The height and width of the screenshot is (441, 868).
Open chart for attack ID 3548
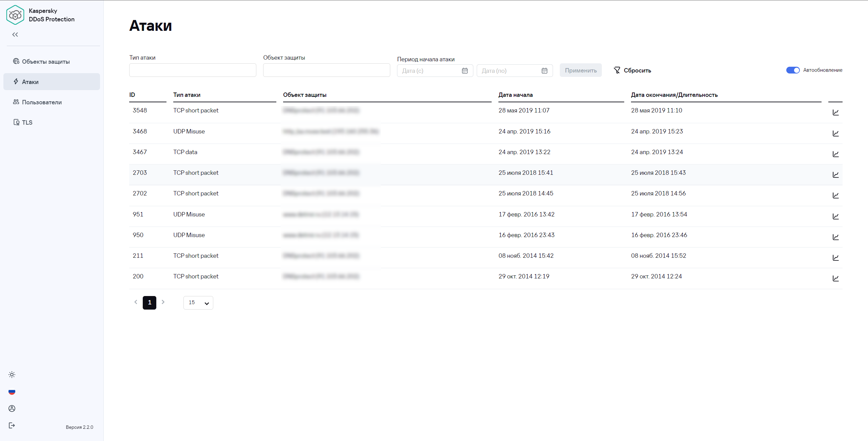[835, 112]
